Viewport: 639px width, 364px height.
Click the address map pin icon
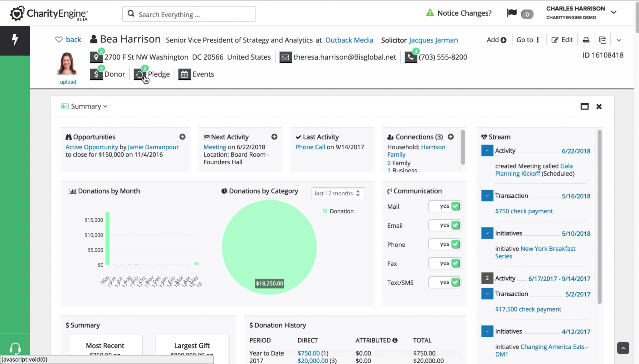pyautogui.click(x=96, y=57)
